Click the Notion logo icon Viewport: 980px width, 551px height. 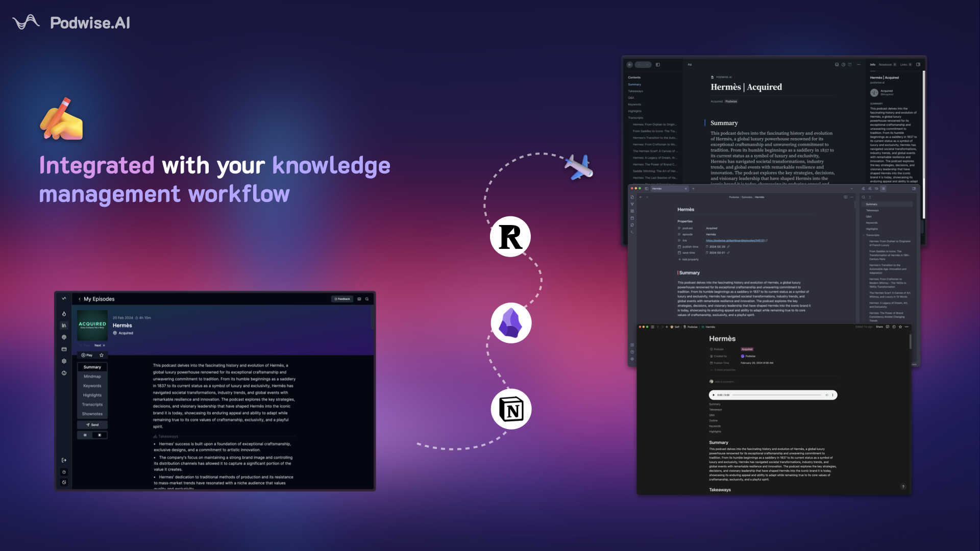(511, 409)
